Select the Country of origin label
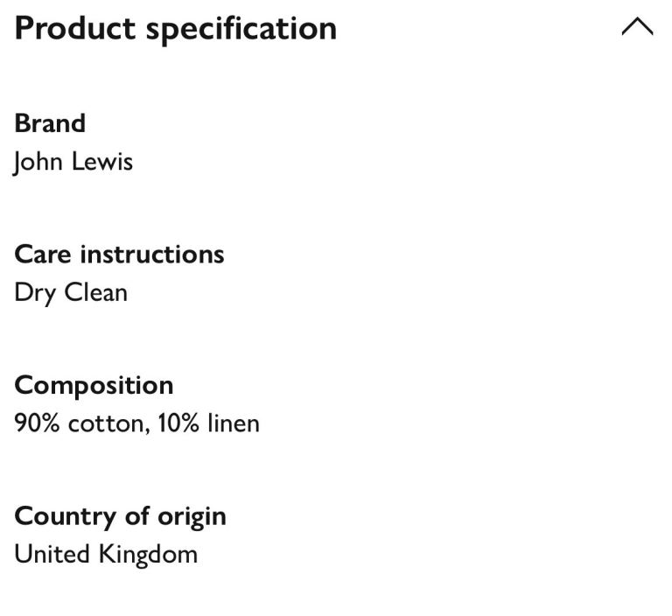 [120, 516]
